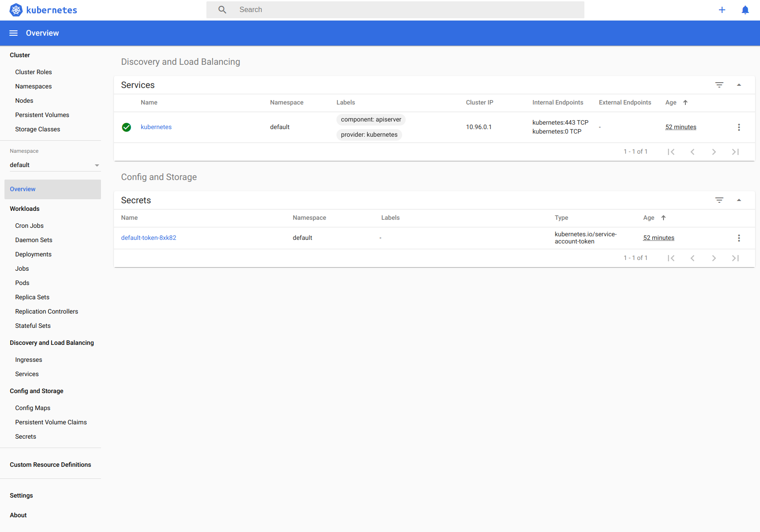Image resolution: width=760 pixels, height=532 pixels.
Task: Filter the Services table
Action: coord(719,85)
